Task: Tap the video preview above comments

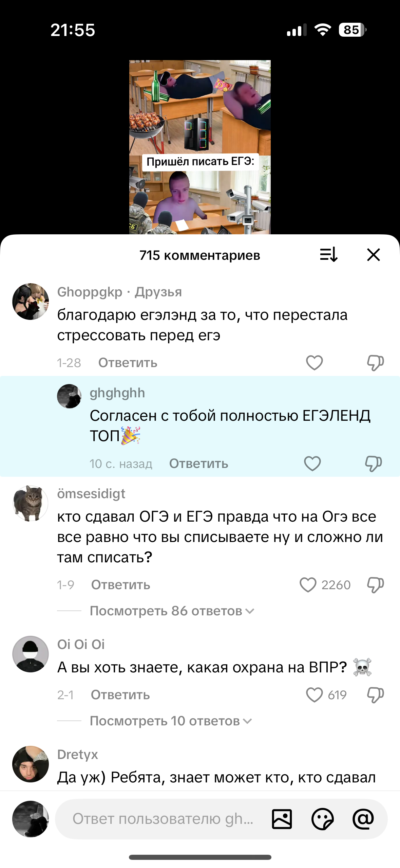Action: click(x=200, y=147)
